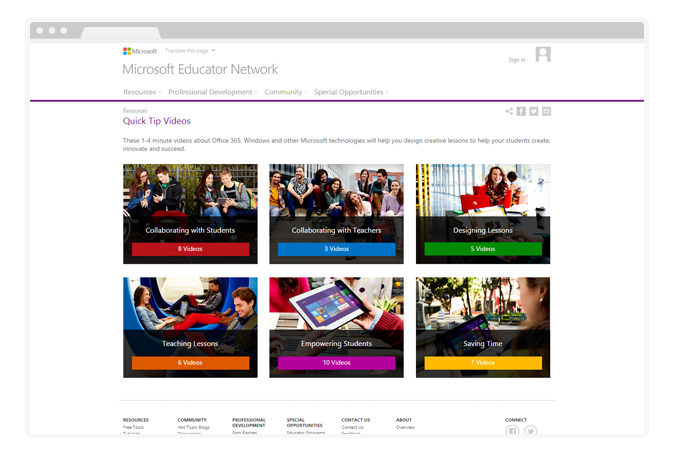Click the magenta 10 Videos button
The height and width of the screenshot is (455, 674).
[x=337, y=363]
